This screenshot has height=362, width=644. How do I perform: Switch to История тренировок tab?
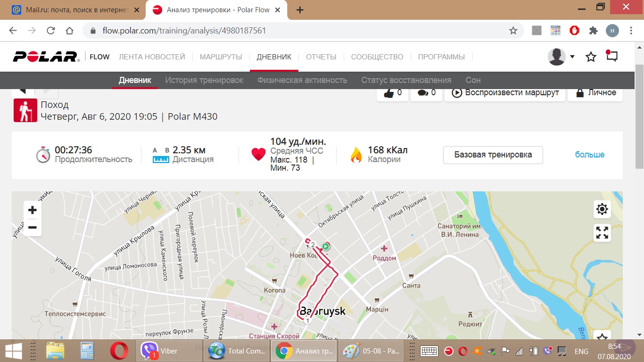tap(204, 80)
